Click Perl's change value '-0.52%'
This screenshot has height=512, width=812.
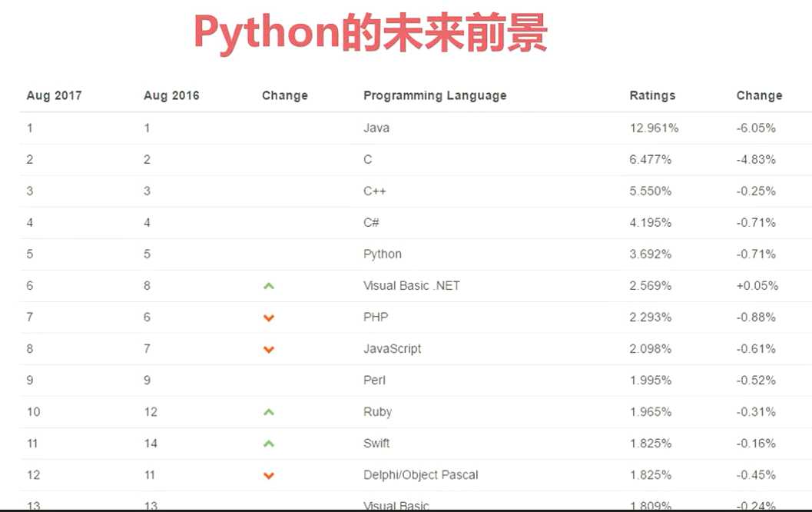(x=756, y=381)
